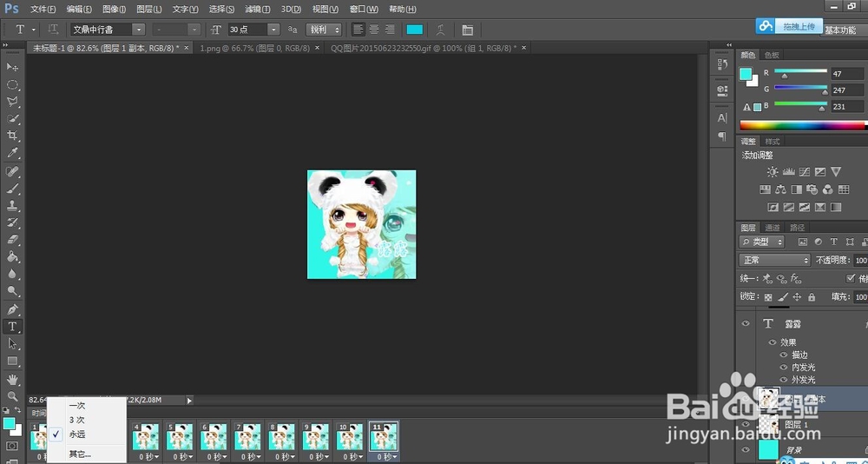The height and width of the screenshot is (464, 868).
Task: Select the History Brush tool
Action: 12,222
